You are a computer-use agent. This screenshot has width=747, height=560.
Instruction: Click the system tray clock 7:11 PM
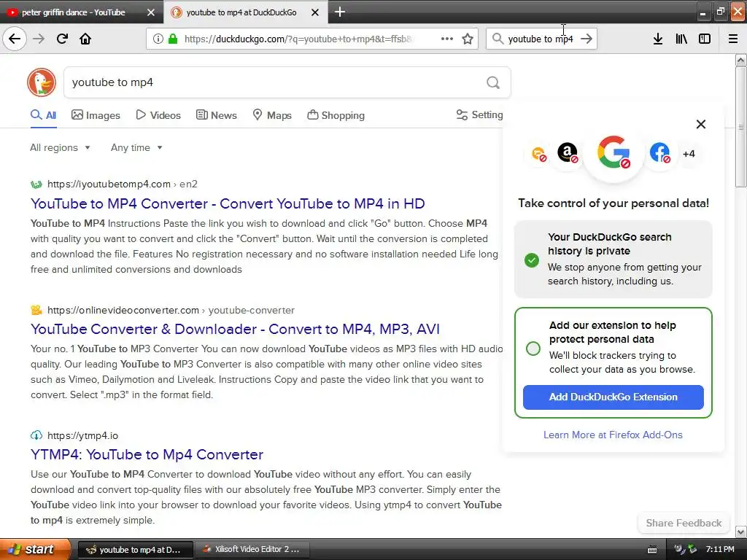tap(720, 550)
